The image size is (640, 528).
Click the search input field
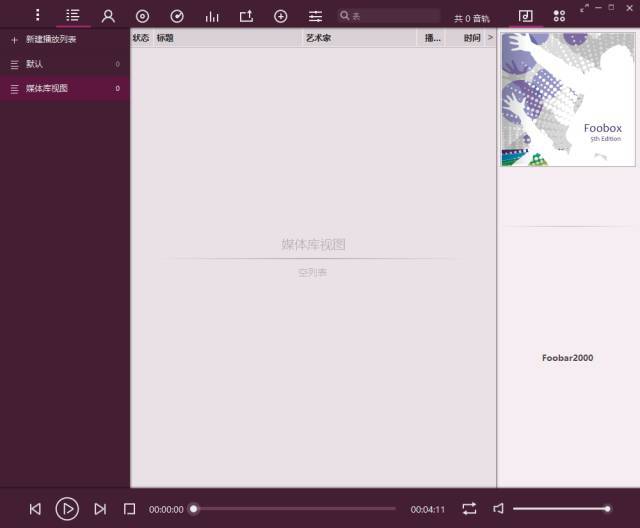coord(389,16)
